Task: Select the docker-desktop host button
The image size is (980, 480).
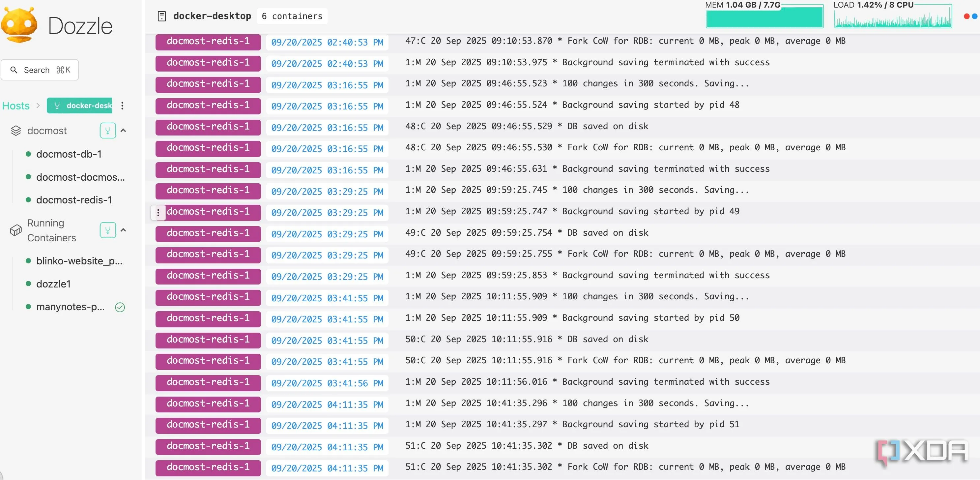Action: coord(79,105)
